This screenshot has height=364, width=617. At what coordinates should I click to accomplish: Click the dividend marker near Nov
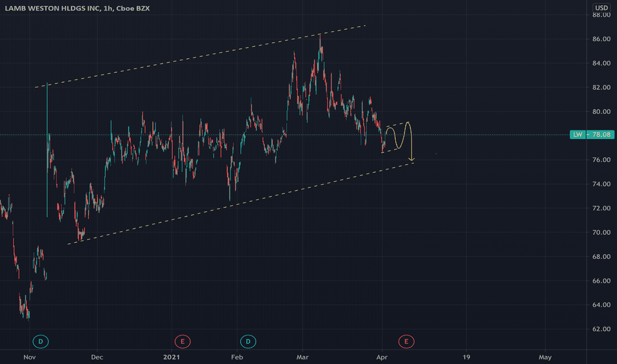coord(40,341)
